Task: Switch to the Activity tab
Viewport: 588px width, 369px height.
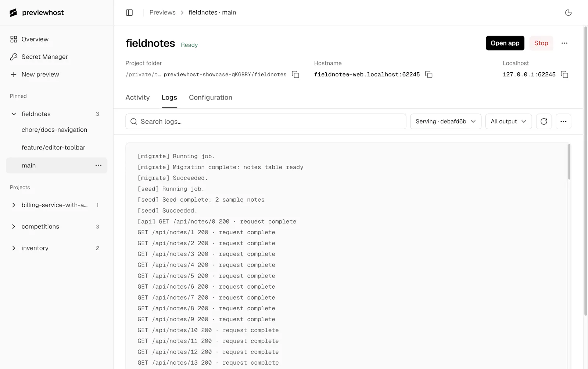Action: click(137, 98)
